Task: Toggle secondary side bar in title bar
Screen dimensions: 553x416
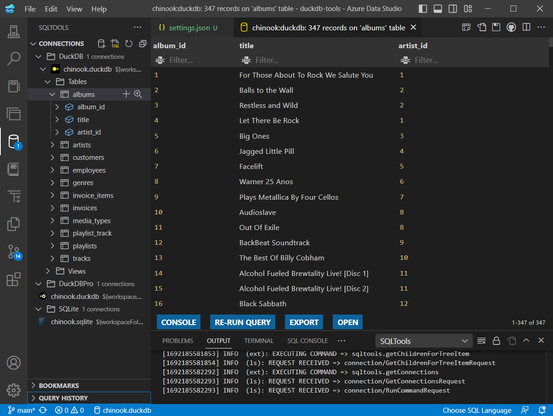Action: (x=452, y=9)
